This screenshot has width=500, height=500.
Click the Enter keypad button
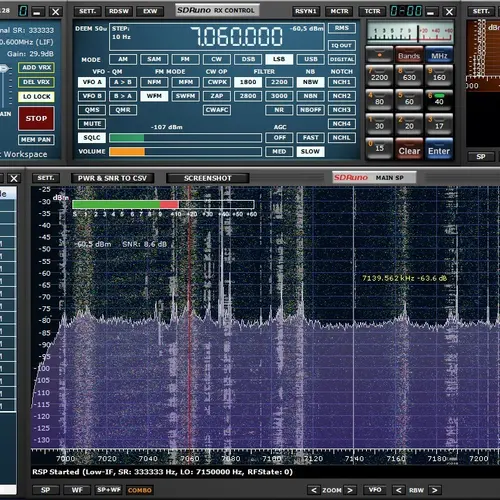[439, 149]
